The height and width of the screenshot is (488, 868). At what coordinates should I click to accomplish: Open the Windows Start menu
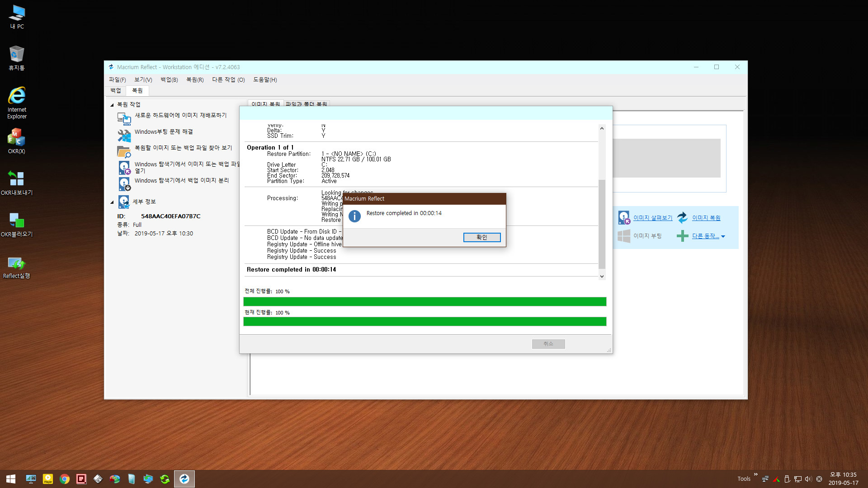(x=11, y=479)
